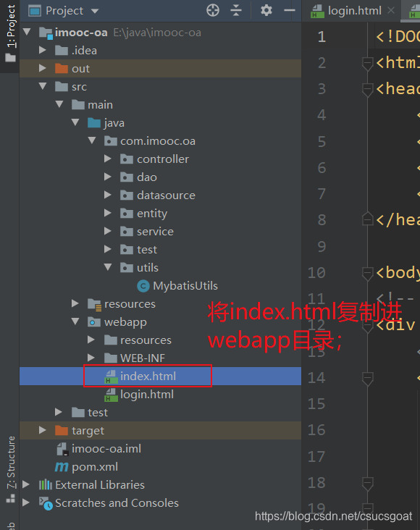Open the Z: Structure side tool tab

click(x=10, y=468)
